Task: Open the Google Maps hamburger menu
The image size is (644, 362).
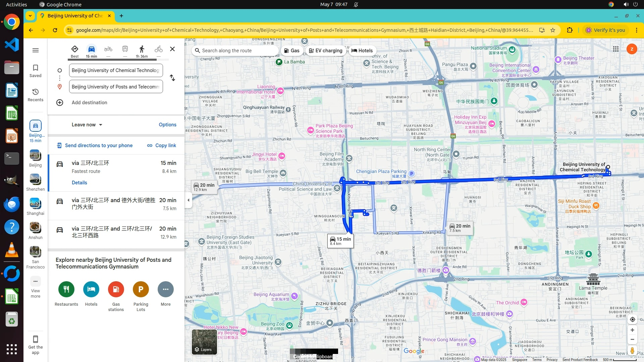Action: click(35, 50)
